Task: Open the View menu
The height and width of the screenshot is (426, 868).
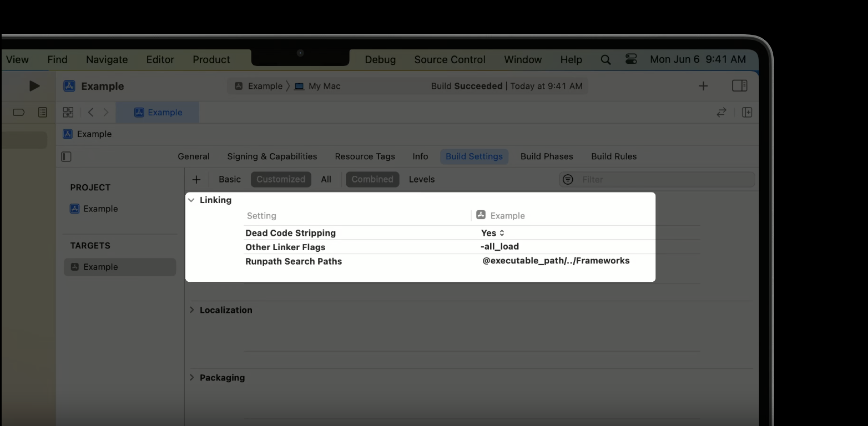Action: tap(17, 59)
